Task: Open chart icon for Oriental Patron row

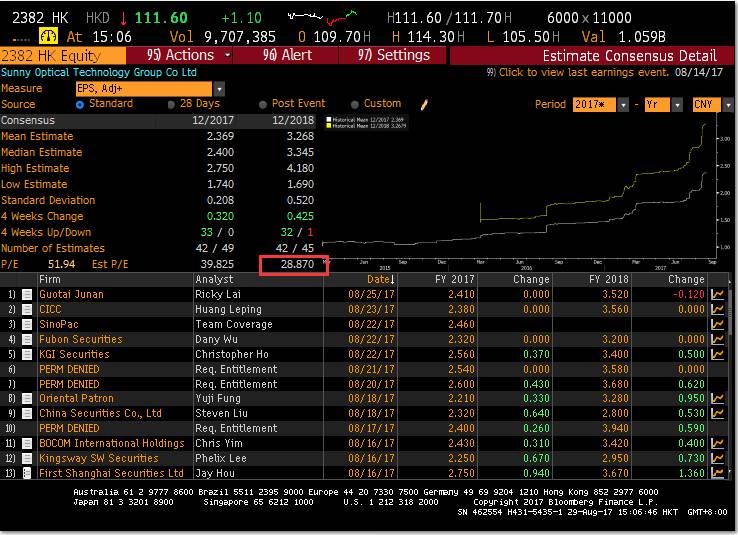Action: [717, 399]
